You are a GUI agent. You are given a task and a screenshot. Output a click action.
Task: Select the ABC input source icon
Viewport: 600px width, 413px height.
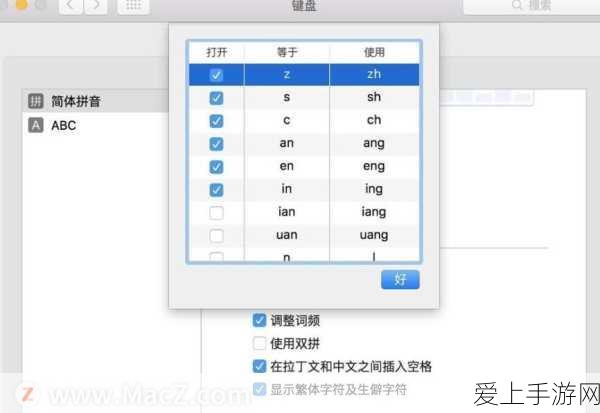point(36,125)
